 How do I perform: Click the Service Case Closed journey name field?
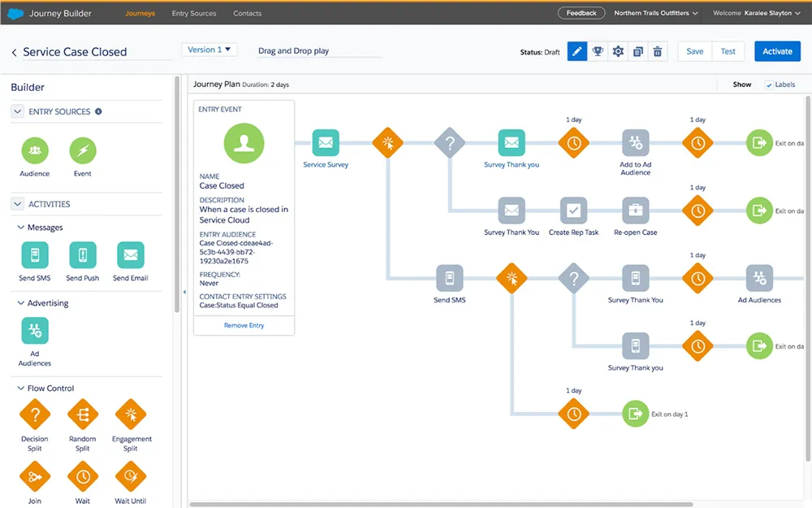(97, 52)
